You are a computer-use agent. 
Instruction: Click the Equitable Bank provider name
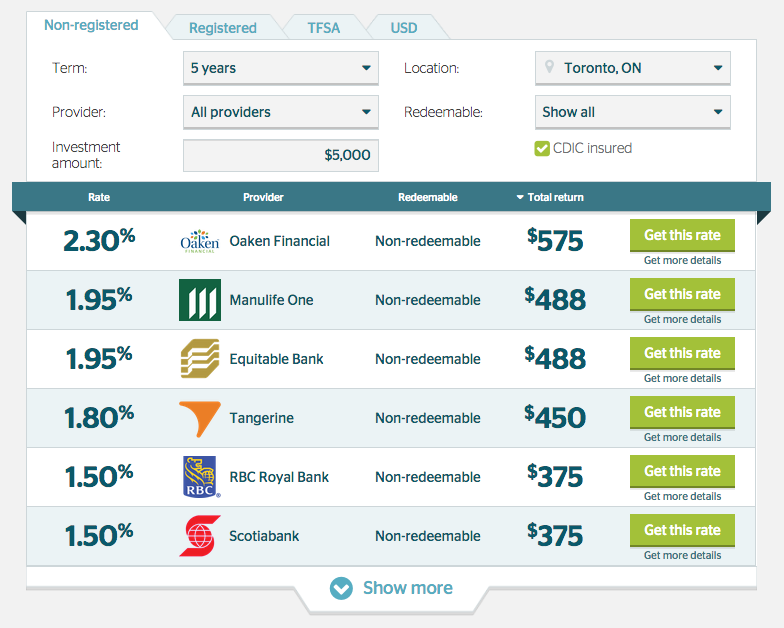(x=276, y=360)
